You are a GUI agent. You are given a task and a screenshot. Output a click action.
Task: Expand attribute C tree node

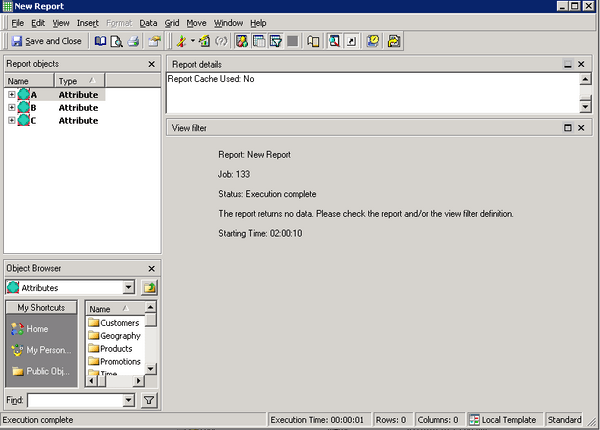[x=11, y=120]
